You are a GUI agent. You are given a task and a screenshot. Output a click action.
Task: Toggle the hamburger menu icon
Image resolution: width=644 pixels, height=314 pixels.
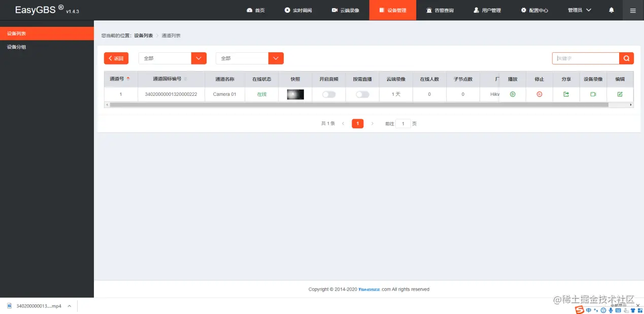coord(633,10)
